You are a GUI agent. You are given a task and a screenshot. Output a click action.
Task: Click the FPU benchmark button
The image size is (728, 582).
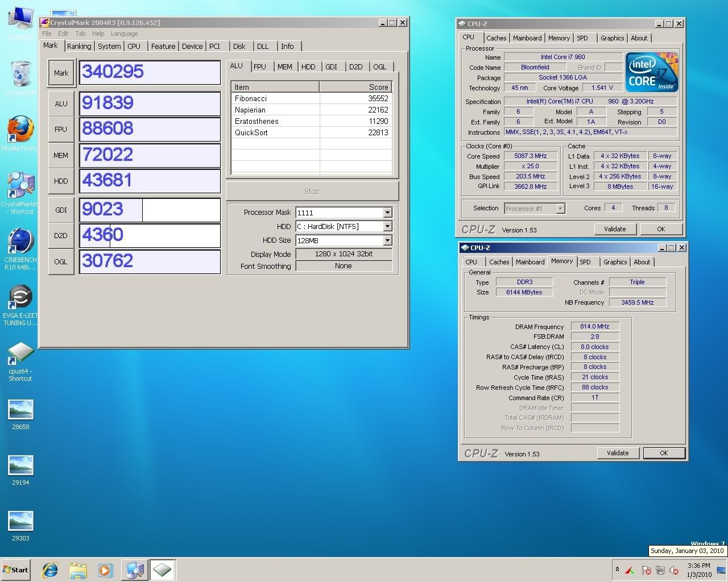[61, 129]
